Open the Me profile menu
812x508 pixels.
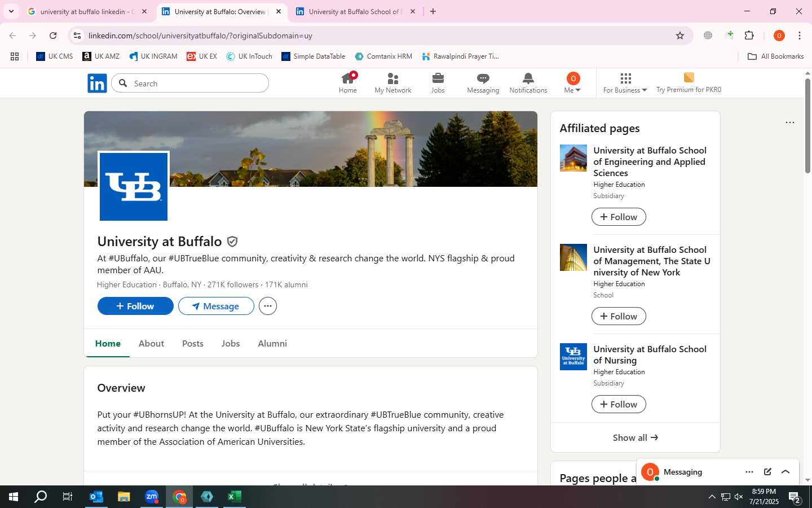[x=572, y=83]
